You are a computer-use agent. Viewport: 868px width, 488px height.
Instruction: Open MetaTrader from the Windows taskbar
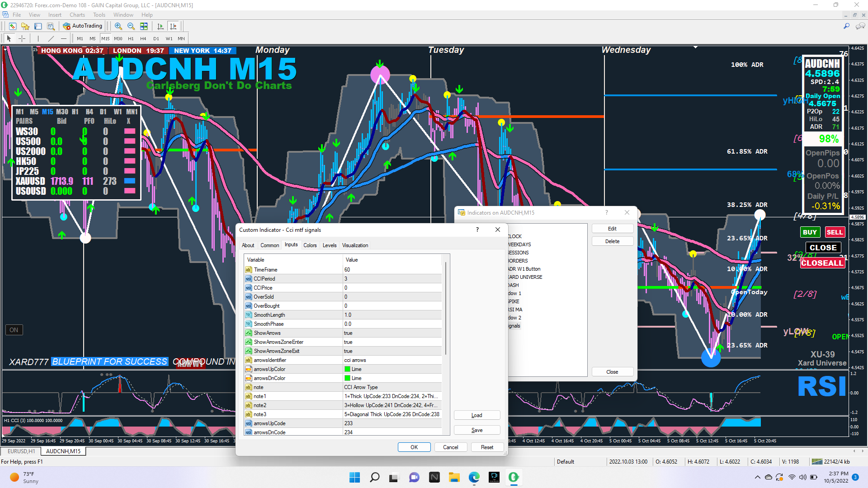click(514, 477)
